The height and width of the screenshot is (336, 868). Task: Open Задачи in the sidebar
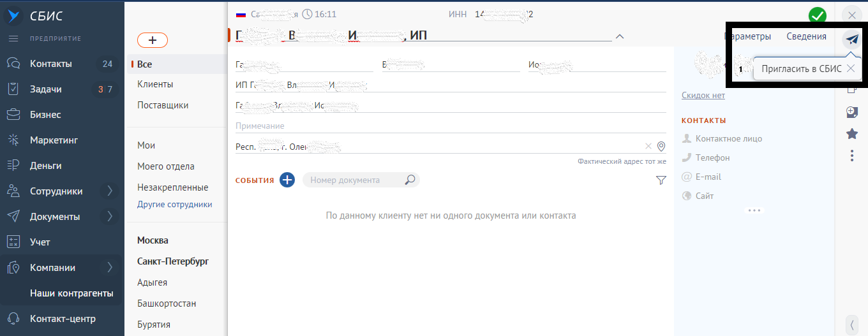coord(46,89)
